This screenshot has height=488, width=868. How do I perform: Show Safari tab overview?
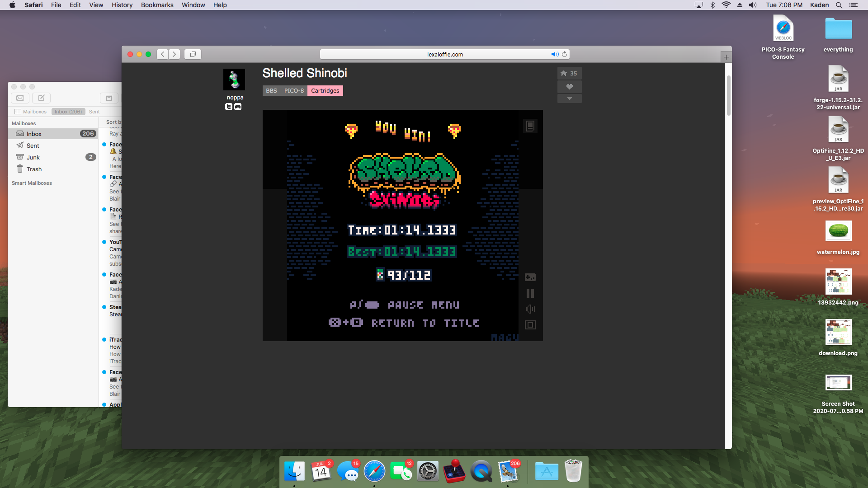click(193, 54)
